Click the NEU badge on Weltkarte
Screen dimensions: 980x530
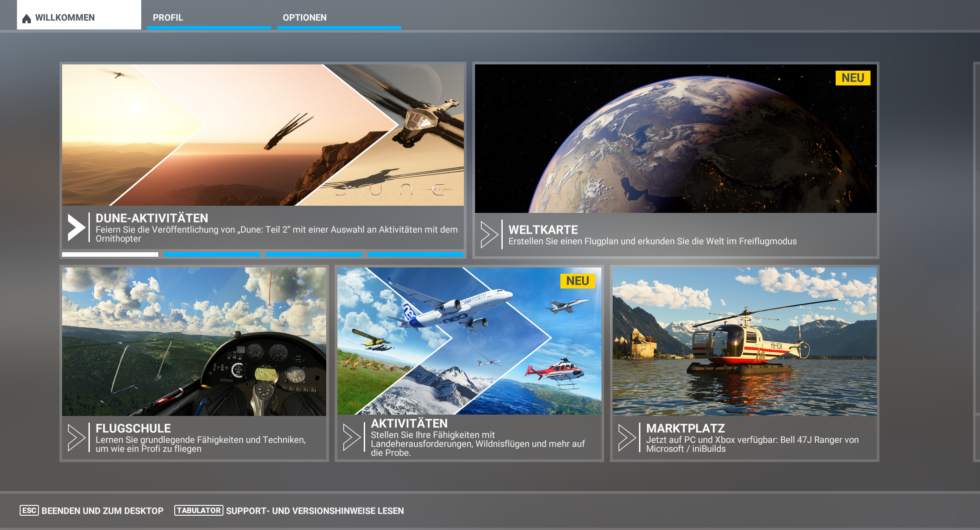(853, 78)
